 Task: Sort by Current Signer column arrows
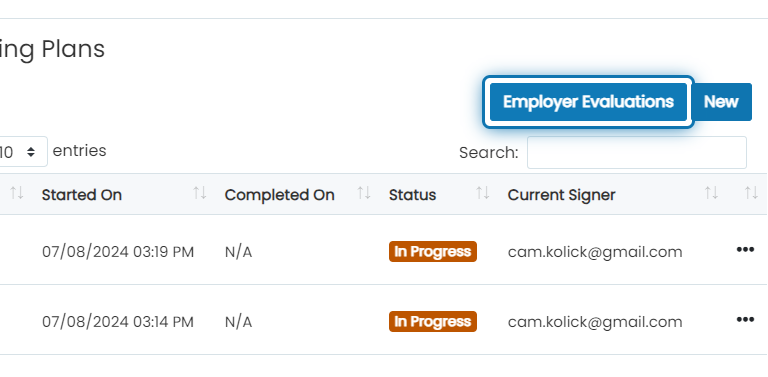711,193
